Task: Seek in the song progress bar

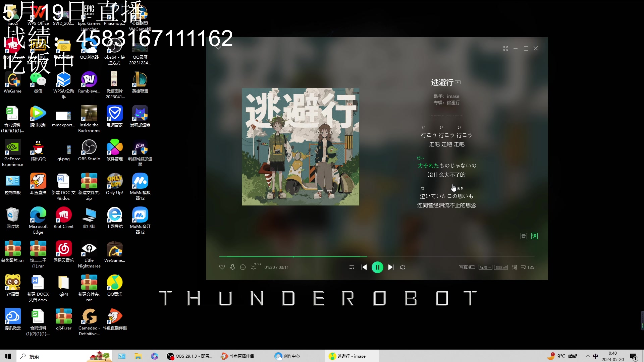Action: pyautogui.click(x=377, y=257)
